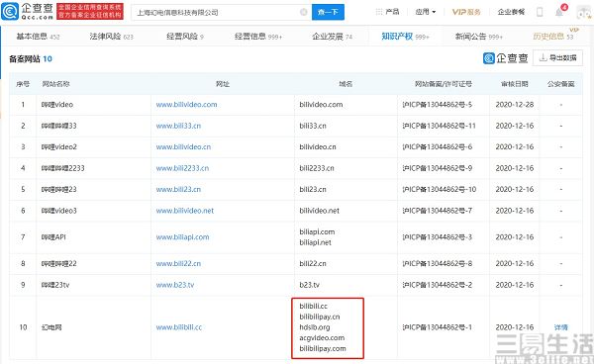Image resolution: width=594 pixels, height=364 pixels.
Task: Click the 企查查 logo beside export button
Action: click(505, 58)
